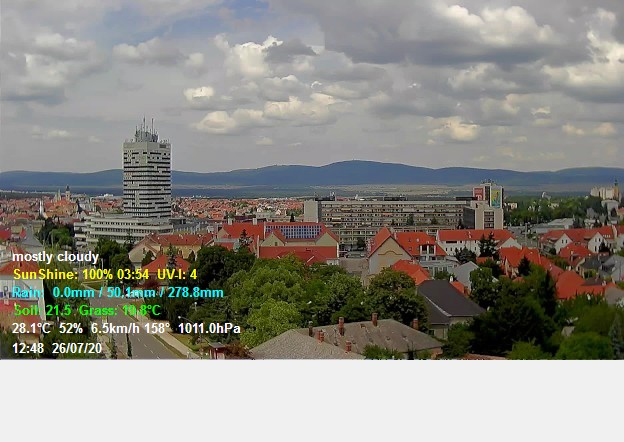Click the "26/07/20" date stamp
624x442 pixels.
pos(77,349)
